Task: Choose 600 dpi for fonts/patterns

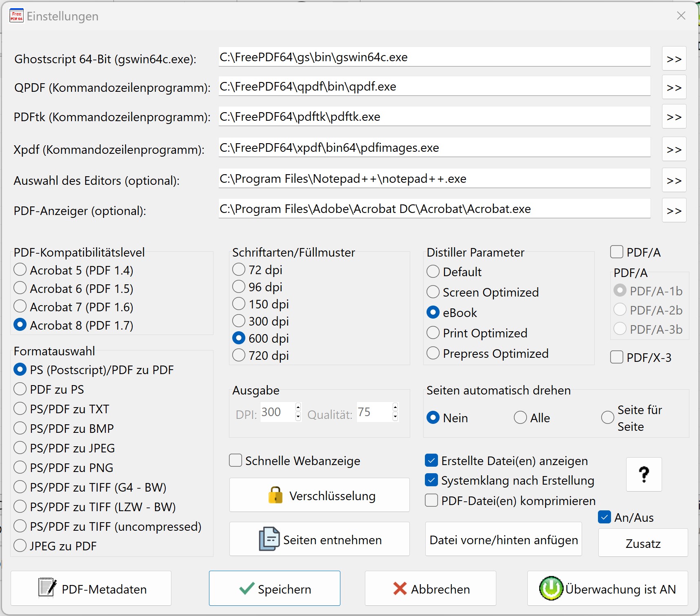Action: (260, 338)
